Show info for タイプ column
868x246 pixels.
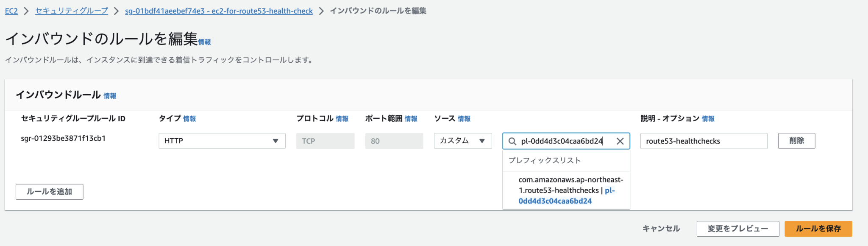coord(189,119)
